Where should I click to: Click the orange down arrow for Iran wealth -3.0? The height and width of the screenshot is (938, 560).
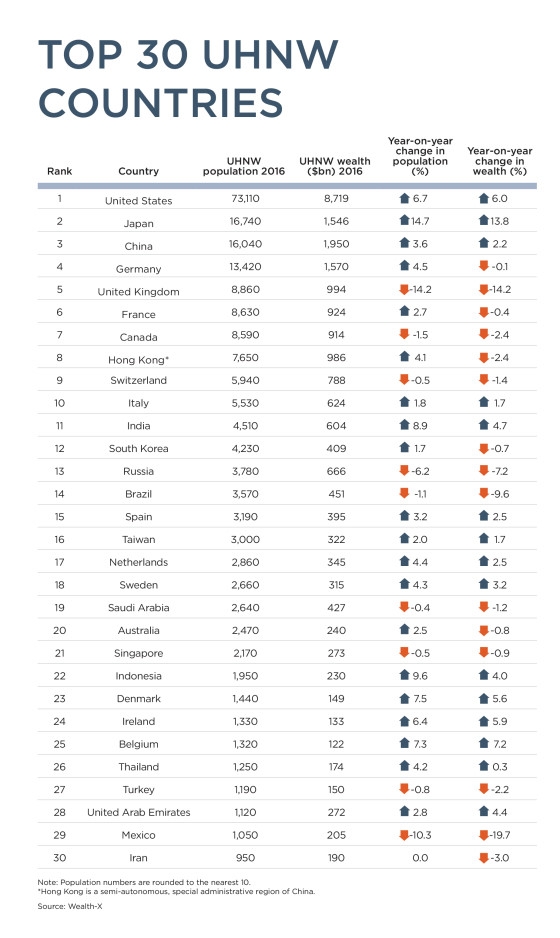[484, 858]
